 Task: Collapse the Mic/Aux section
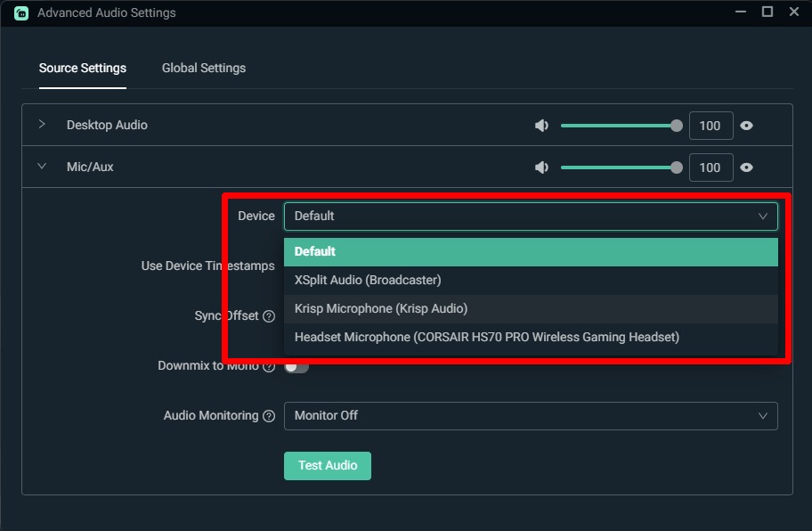pos(41,167)
